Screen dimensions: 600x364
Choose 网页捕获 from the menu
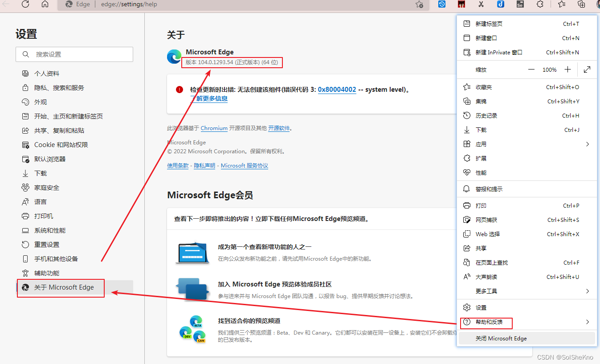(x=527, y=220)
